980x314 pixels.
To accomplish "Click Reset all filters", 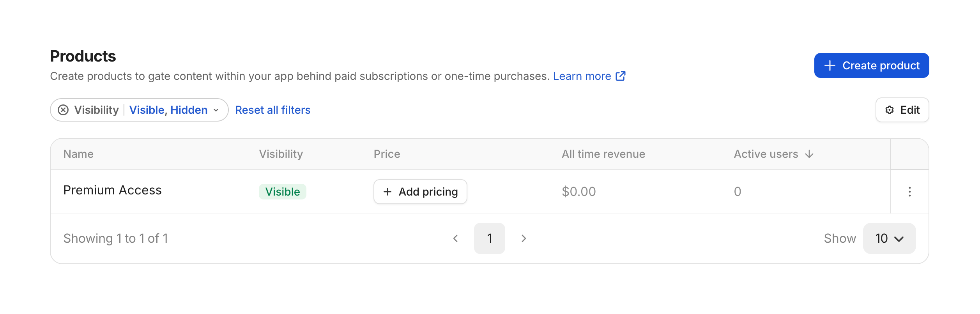I will tap(272, 110).
